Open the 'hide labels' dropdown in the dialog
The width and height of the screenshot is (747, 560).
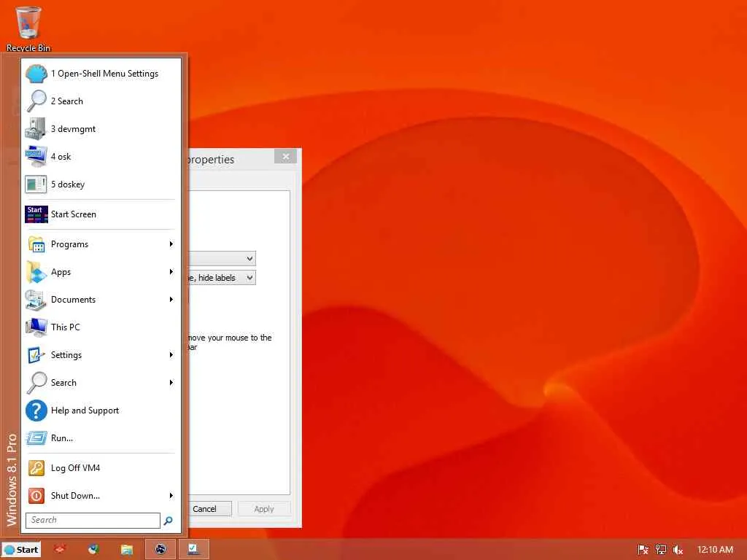222,278
